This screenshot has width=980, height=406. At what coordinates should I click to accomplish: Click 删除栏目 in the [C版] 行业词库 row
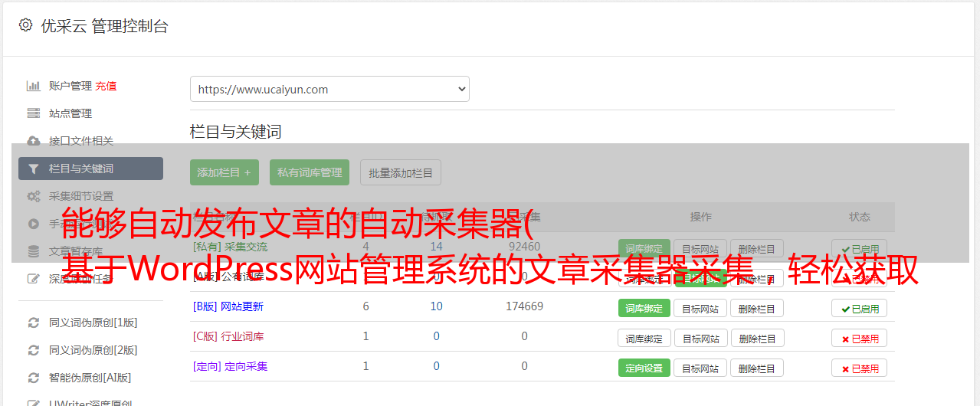click(x=756, y=338)
